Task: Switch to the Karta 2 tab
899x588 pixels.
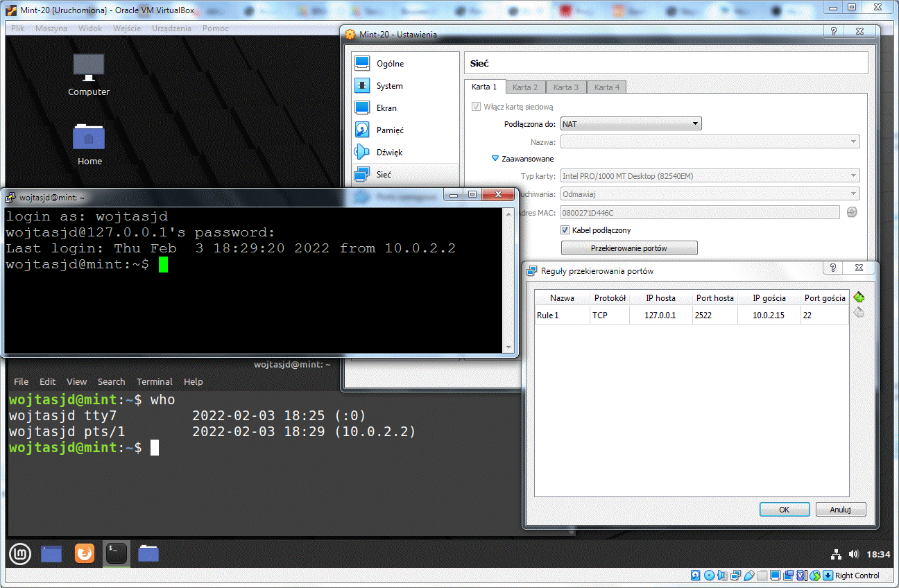Action: click(x=525, y=87)
